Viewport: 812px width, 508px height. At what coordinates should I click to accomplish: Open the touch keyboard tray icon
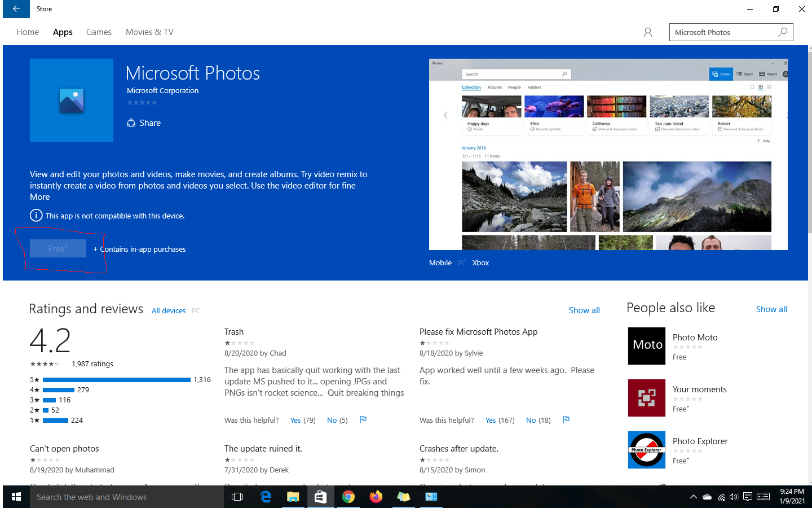pyautogui.click(x=764, y=497)
